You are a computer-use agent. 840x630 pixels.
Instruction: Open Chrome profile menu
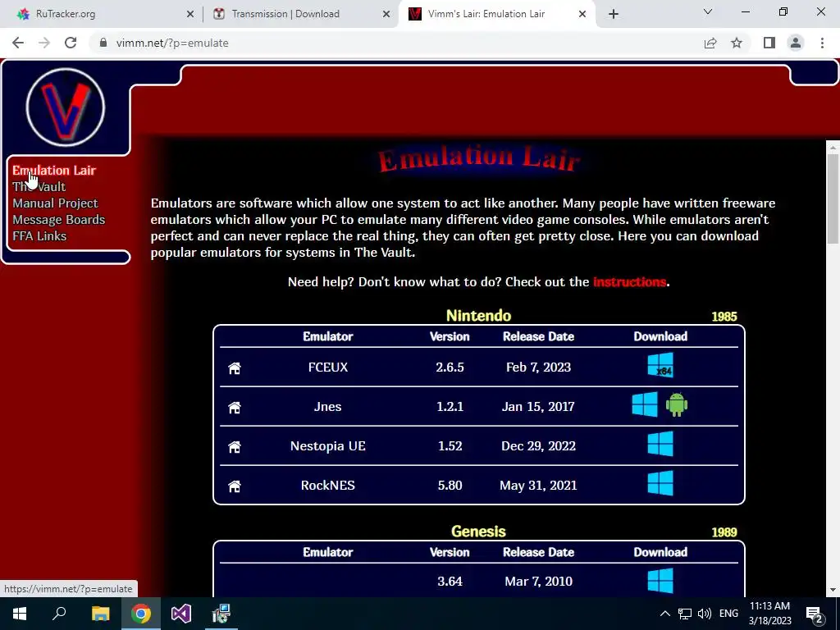(796, 43)
